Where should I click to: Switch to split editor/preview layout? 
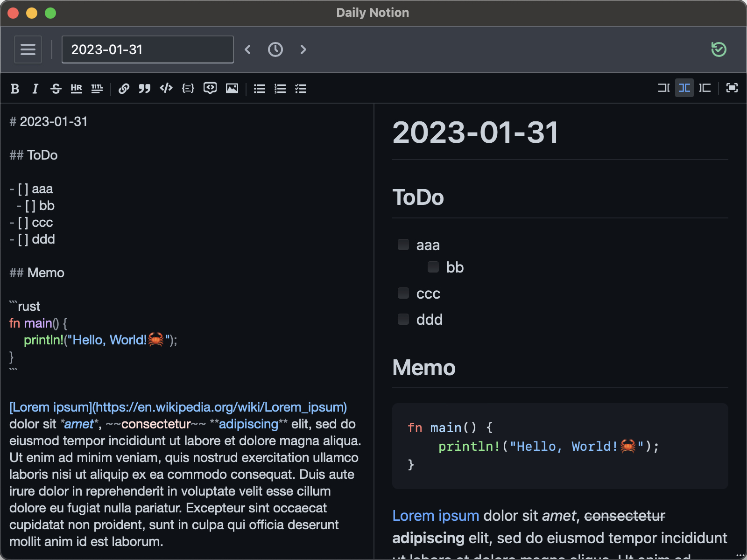pyautogui.click(x=684, y=88)
